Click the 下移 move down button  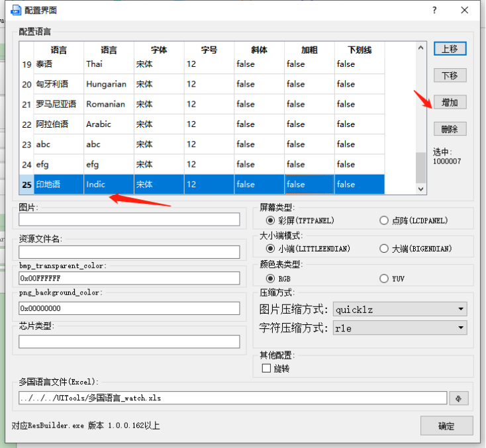pyautogui.click(x=450, y=75)
